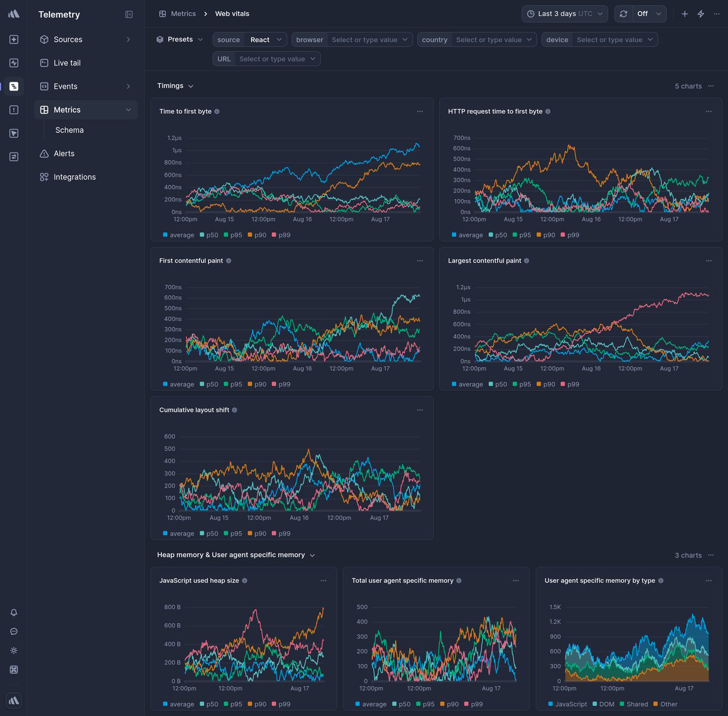Select Schema under Metrics
Viewport: 728px width, 716px height.
pyautogui.click(x=70, y=130)
